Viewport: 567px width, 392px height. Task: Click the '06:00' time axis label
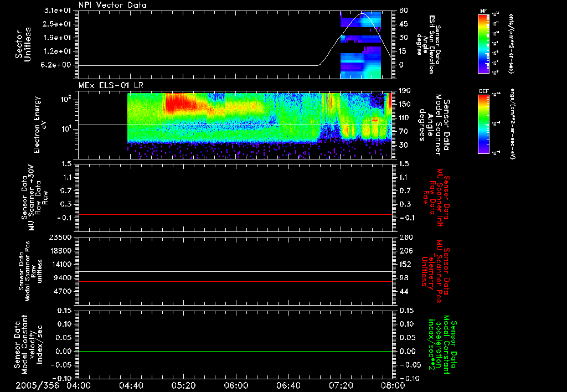pyautogui.click(x=236, y=385)
